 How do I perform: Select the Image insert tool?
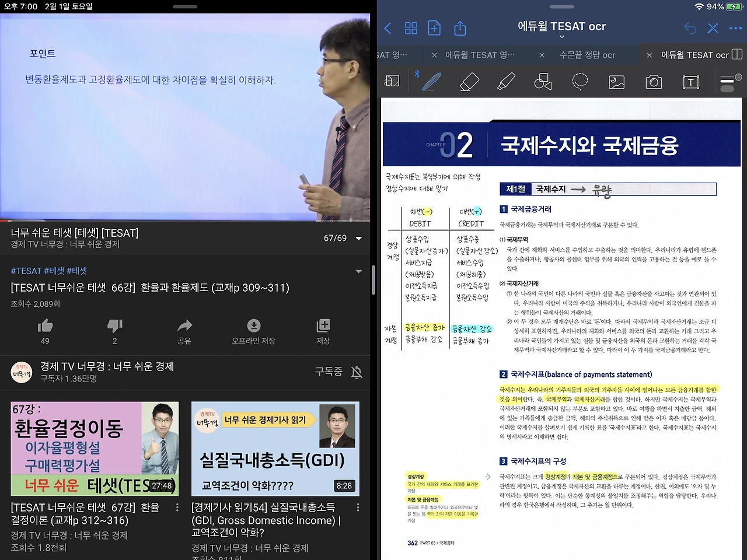click(617, 82)
